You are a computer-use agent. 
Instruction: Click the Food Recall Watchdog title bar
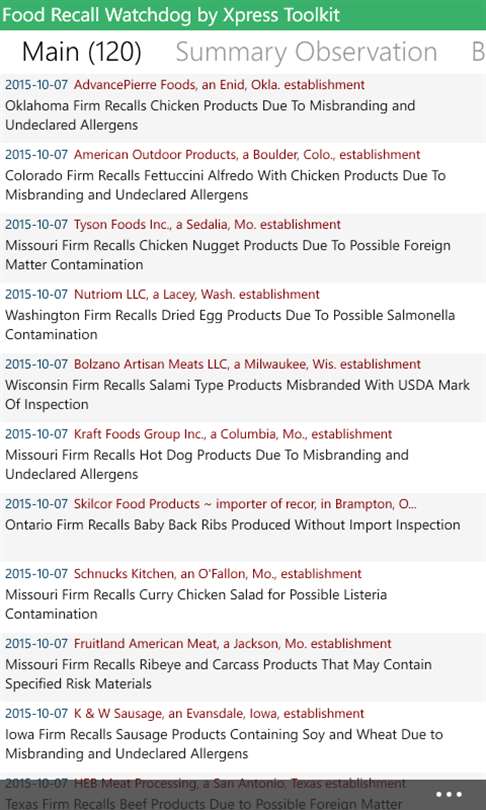243,15
